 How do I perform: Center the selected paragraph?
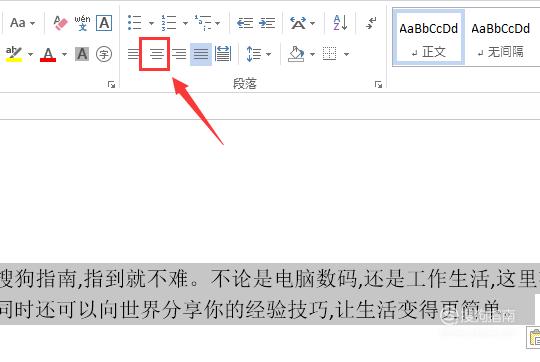tap(157, 54)
